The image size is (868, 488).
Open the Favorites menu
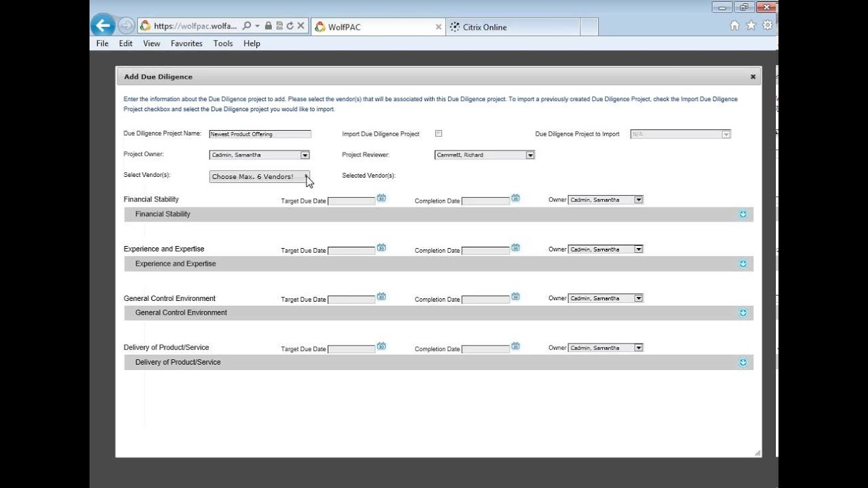[x=186, y=43]
